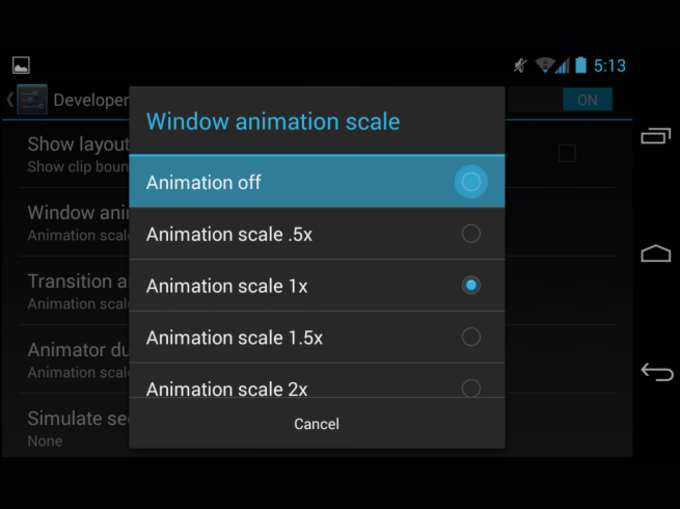Tap the Wi-Fi signal status icon

coord(545,65)
